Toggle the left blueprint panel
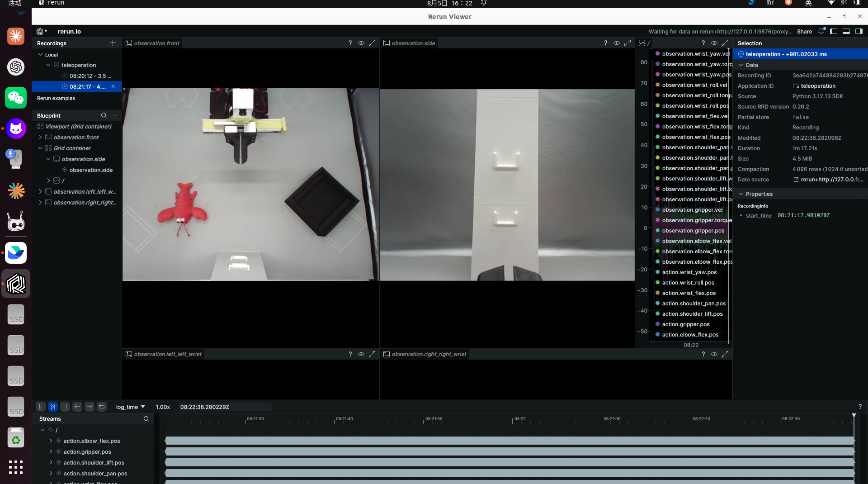The width and height of the screenshot is (868, 484). coord(834,31)
